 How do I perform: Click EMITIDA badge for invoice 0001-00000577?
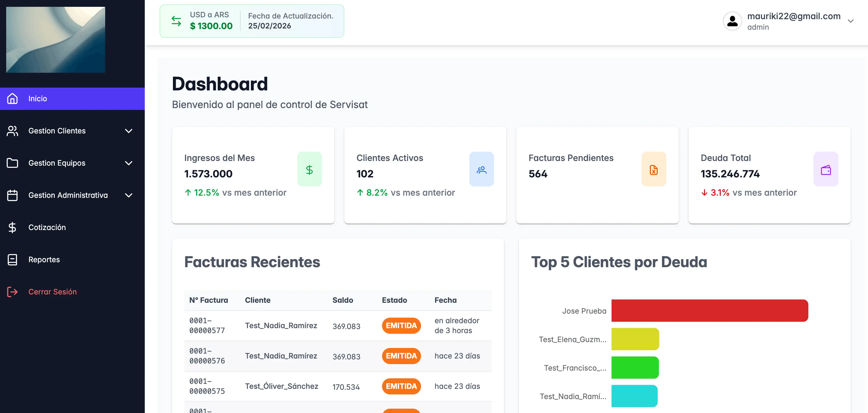pos(401,325)
